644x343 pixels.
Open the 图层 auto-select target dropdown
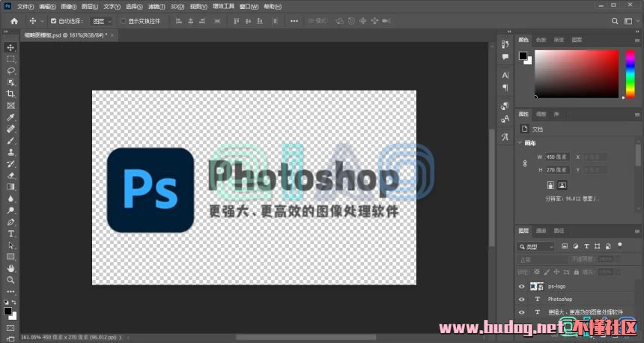tap(101, 21)
